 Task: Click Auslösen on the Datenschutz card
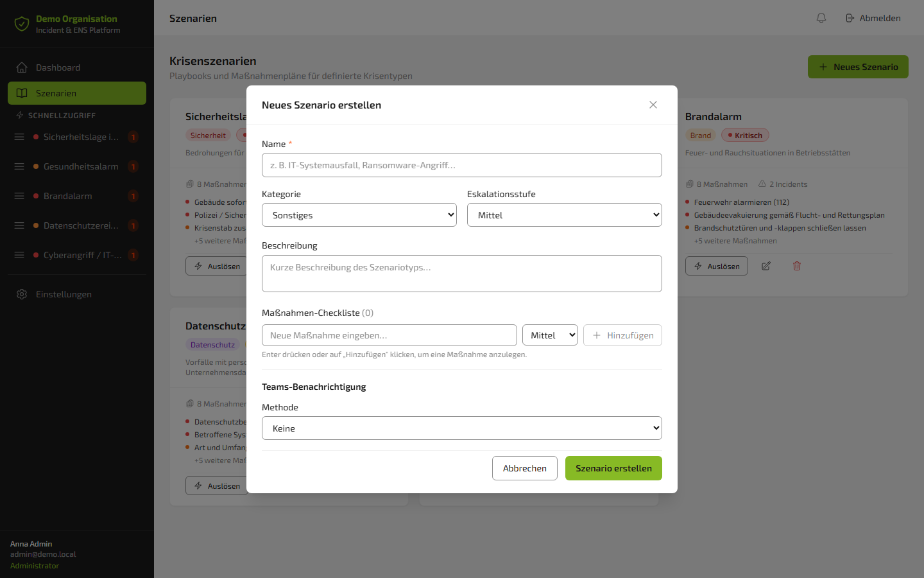[x=217, y=486]
